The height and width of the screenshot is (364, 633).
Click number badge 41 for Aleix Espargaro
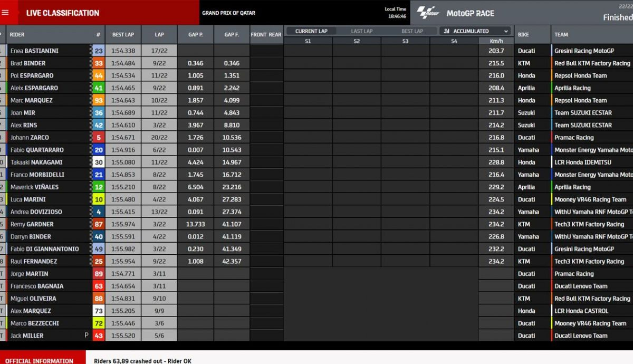(99, 88)
